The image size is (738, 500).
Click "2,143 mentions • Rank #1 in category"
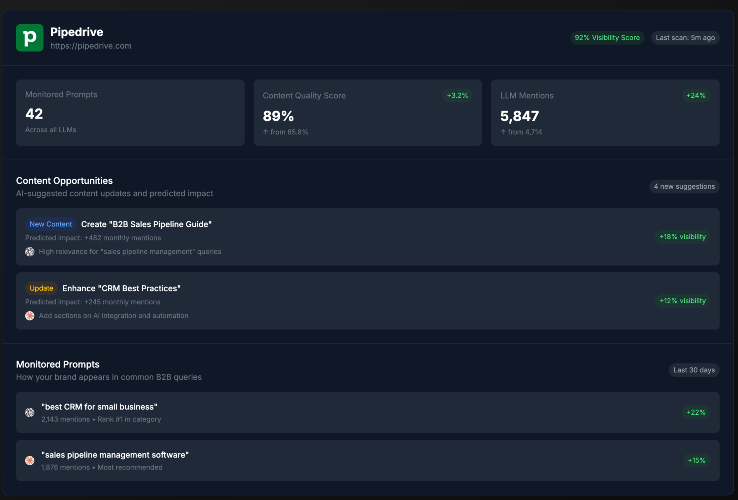coord(101,419)
